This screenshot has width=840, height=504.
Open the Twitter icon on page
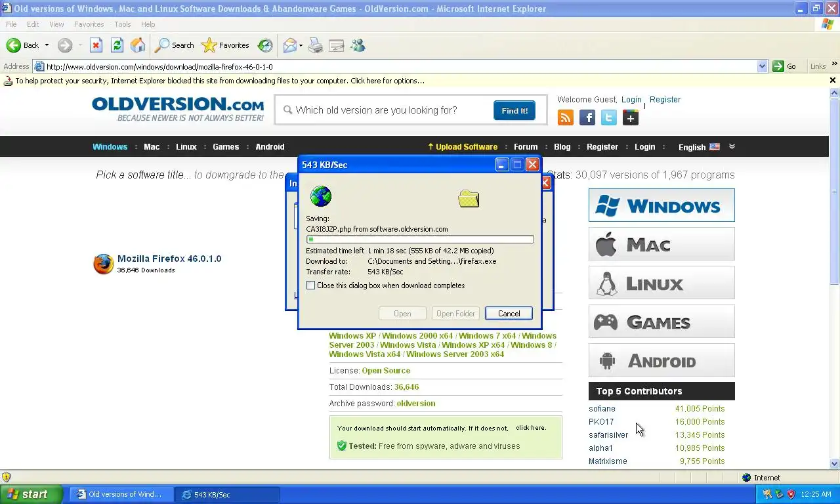(x=609, y=117)
